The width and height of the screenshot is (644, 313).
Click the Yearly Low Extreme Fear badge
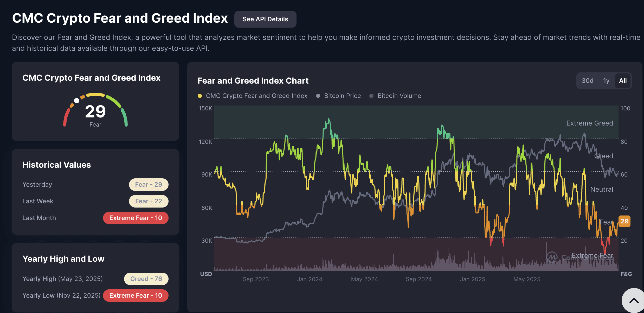136,296
